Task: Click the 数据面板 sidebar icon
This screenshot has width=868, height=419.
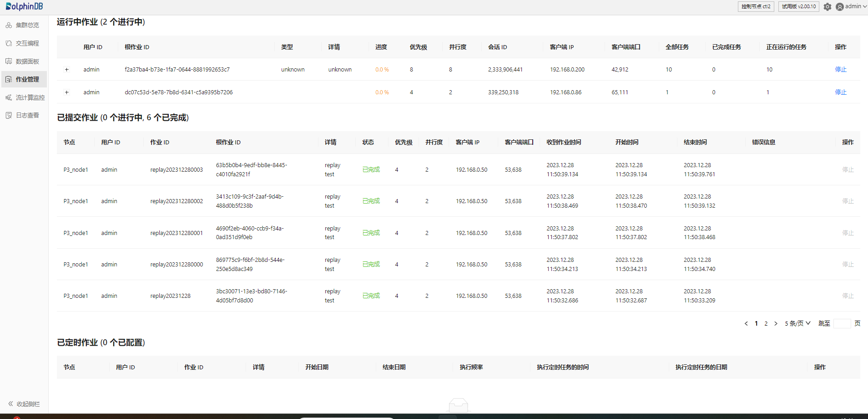Action: pyautogui.click(x=9, y=61)
